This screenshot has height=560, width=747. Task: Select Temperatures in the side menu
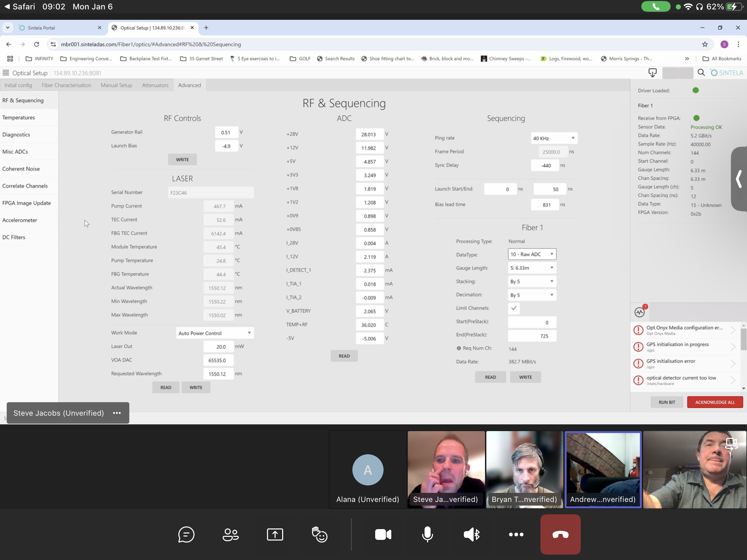[29, 118]
